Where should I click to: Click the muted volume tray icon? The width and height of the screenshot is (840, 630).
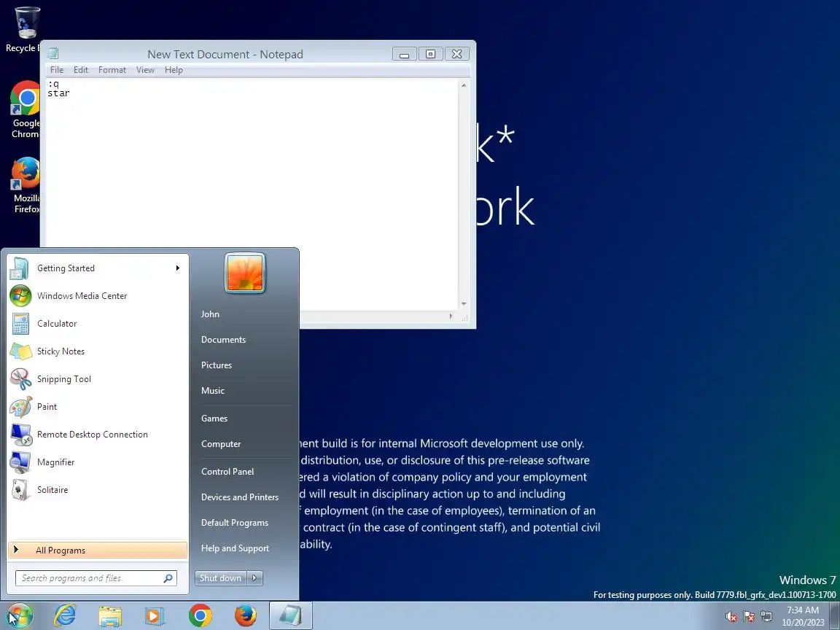[x=731, y=617]
